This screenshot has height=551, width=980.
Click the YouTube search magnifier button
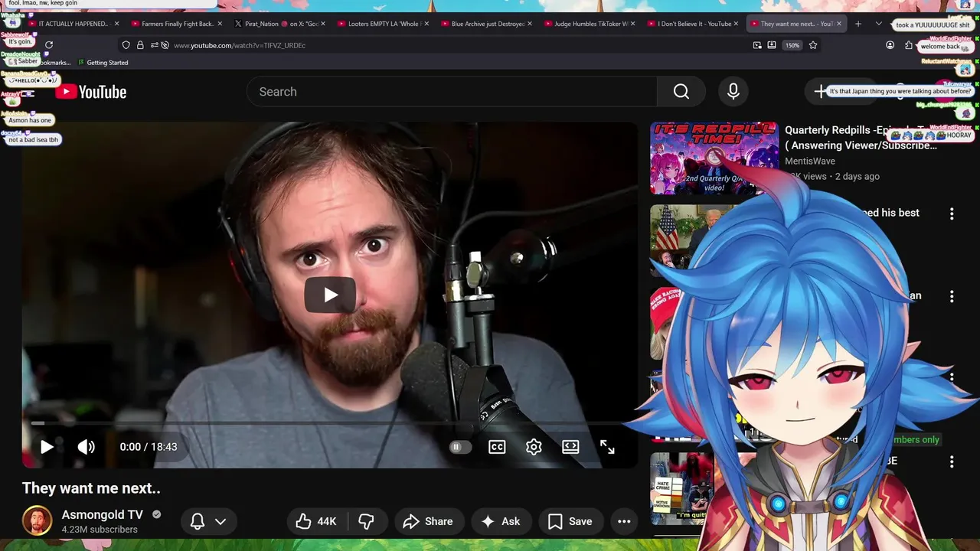[681, 92]
